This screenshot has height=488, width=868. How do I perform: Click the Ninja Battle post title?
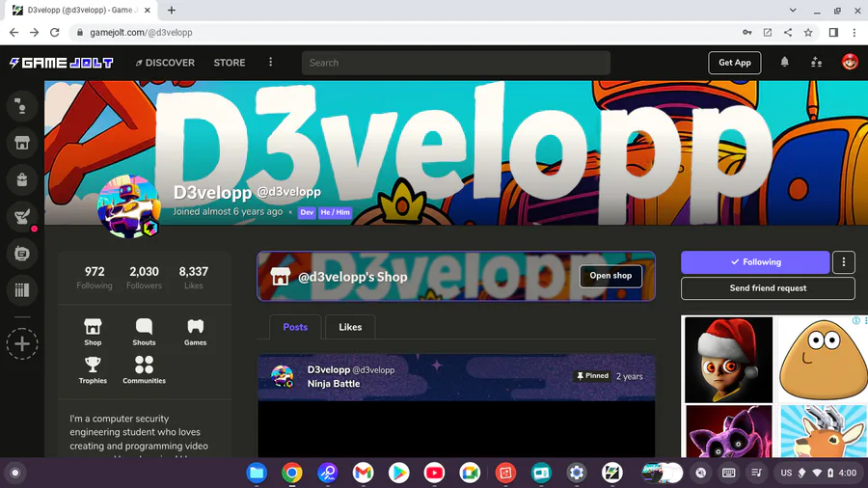(334, 384)
